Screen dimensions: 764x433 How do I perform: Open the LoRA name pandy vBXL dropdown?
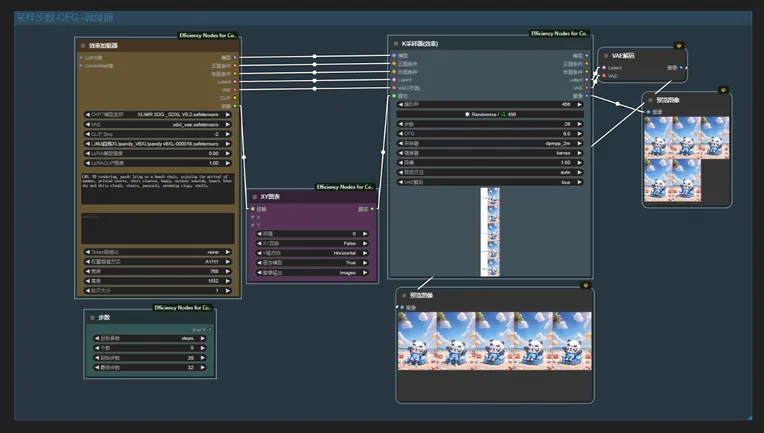point(157,144)
